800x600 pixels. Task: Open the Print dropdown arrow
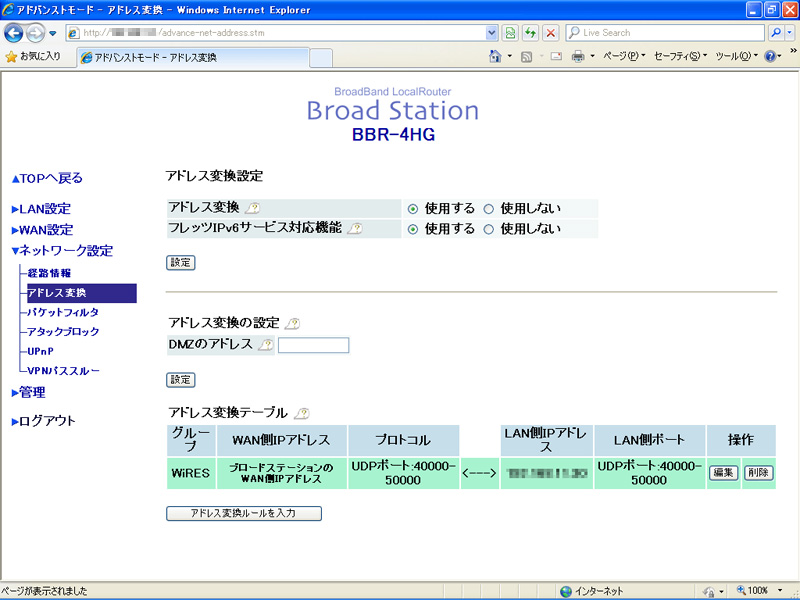tap(592, 56)
